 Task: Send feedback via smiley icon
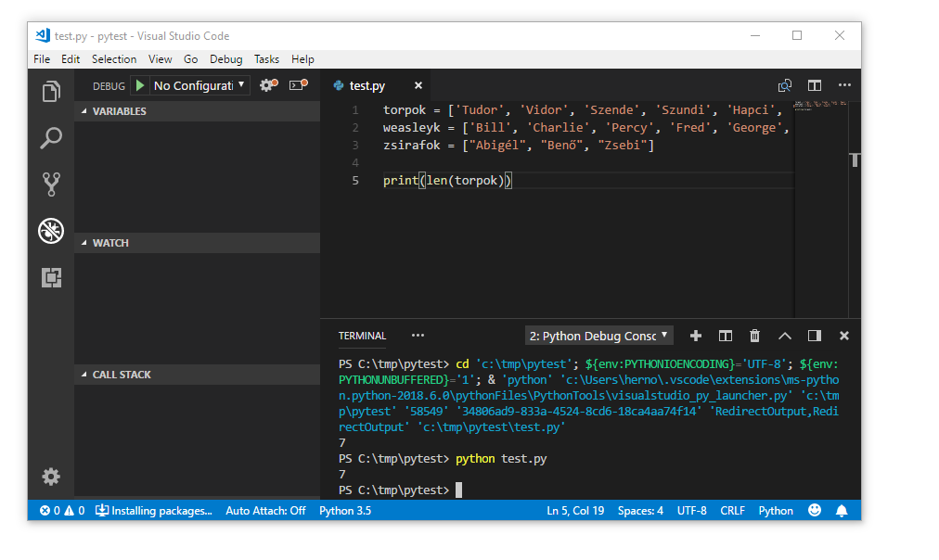pos(815,510)
